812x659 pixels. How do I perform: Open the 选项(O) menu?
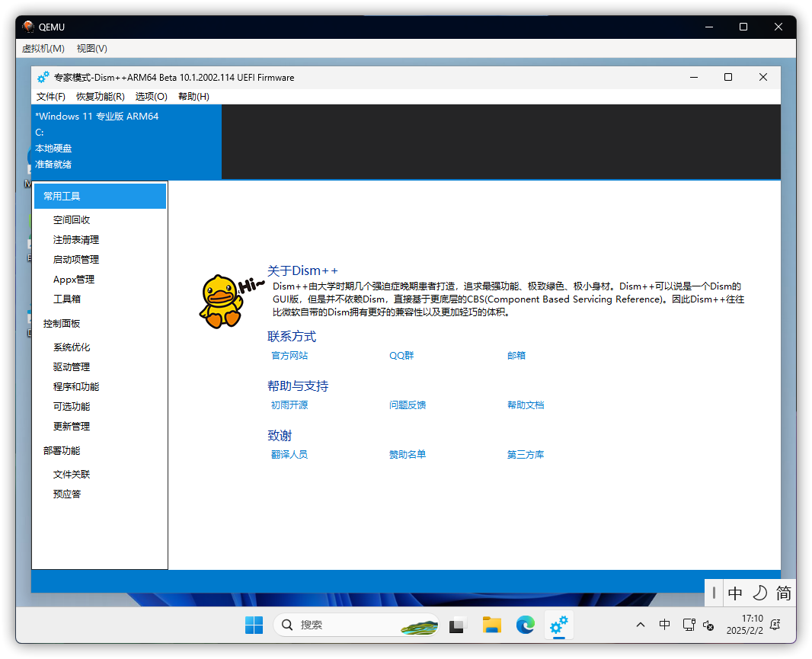[x=152, y=96]
